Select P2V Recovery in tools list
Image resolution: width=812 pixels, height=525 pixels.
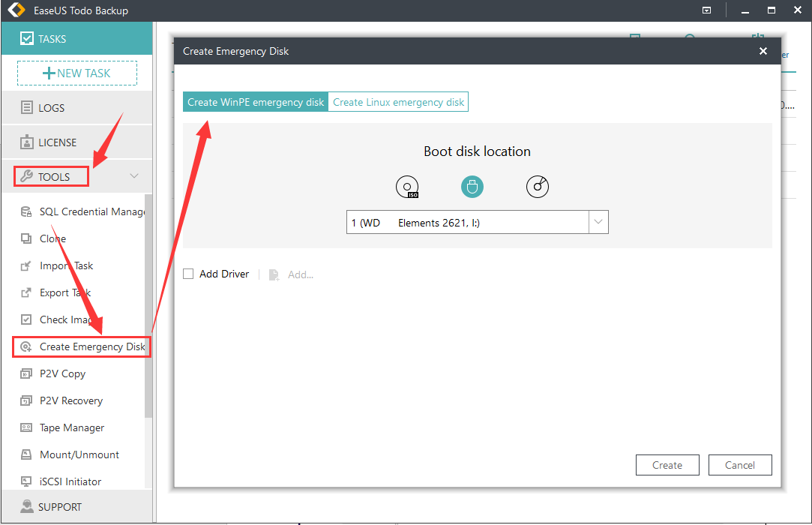pos(71,400)
